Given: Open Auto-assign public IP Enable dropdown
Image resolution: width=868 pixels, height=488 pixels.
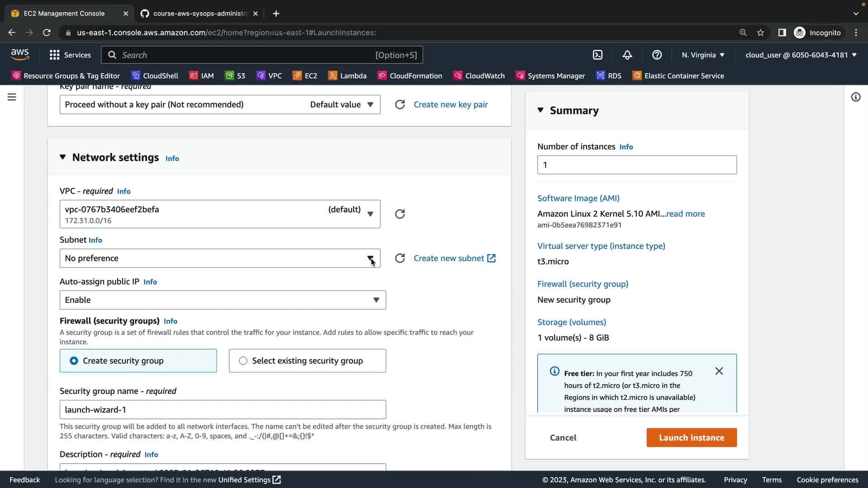Looking at the screenshot, I should point(222,300).
